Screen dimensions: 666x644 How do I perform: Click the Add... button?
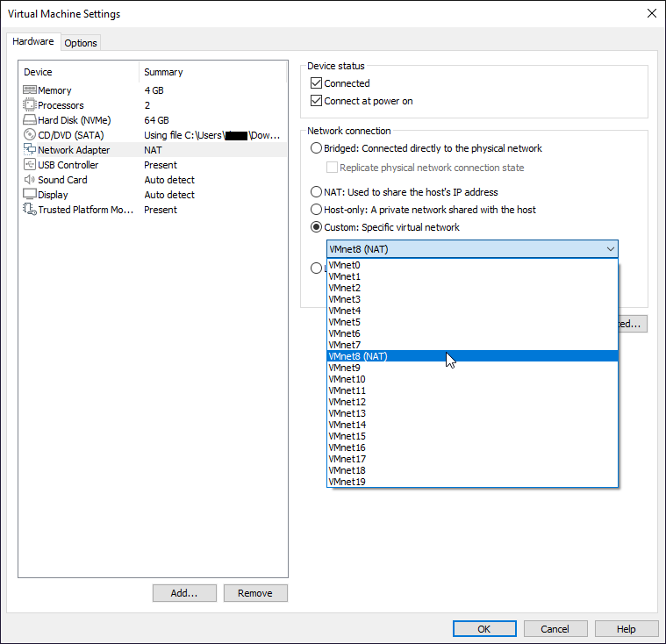tap(184, 593)
